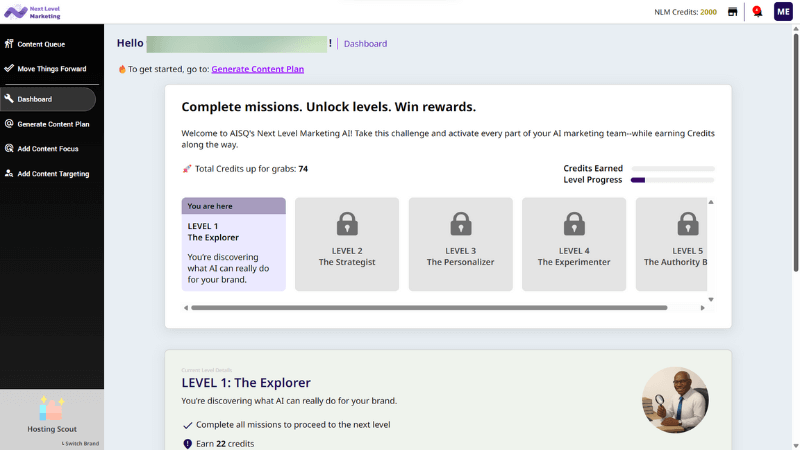Viewport: 800px width, 450px height.
Task: Click down arrow of levels vertical scrollbar
Action: [x=711, y=299]
